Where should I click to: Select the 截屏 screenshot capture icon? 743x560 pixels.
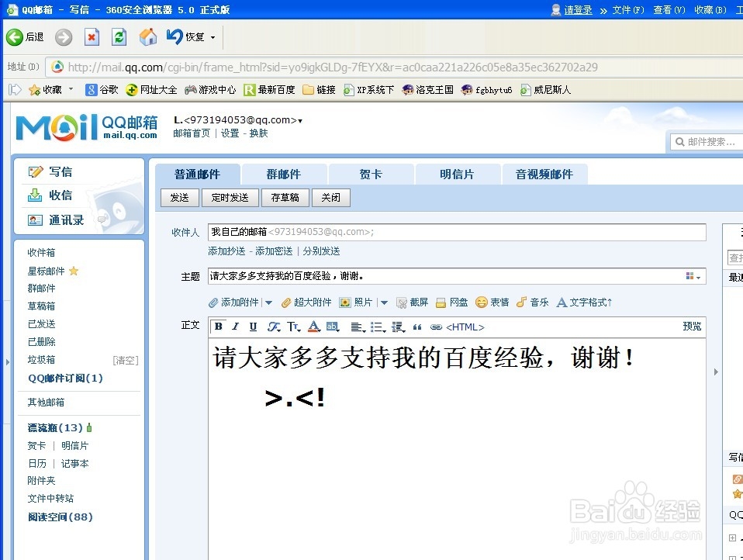tap(413, 302)
